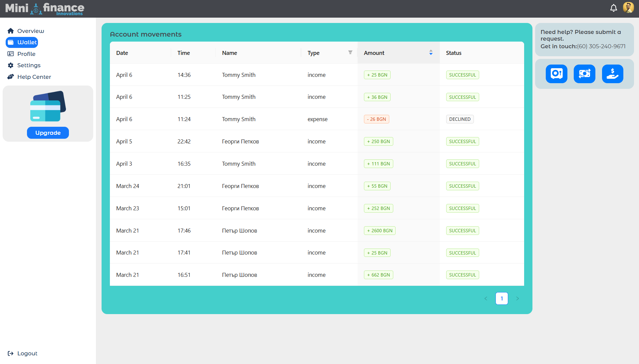
Task: Click the Upgrade button
Action: [48, 133]
